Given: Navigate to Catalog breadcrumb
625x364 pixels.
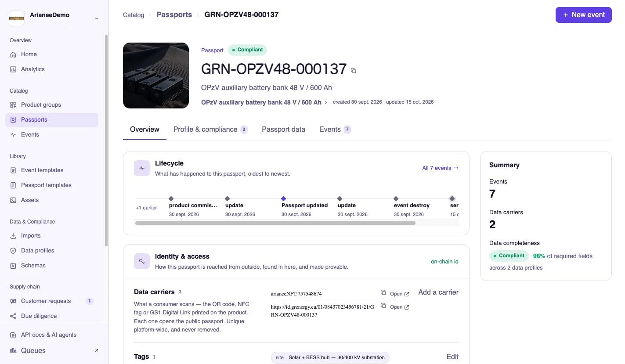Looking at the screenshot, I should pos(134,15).
